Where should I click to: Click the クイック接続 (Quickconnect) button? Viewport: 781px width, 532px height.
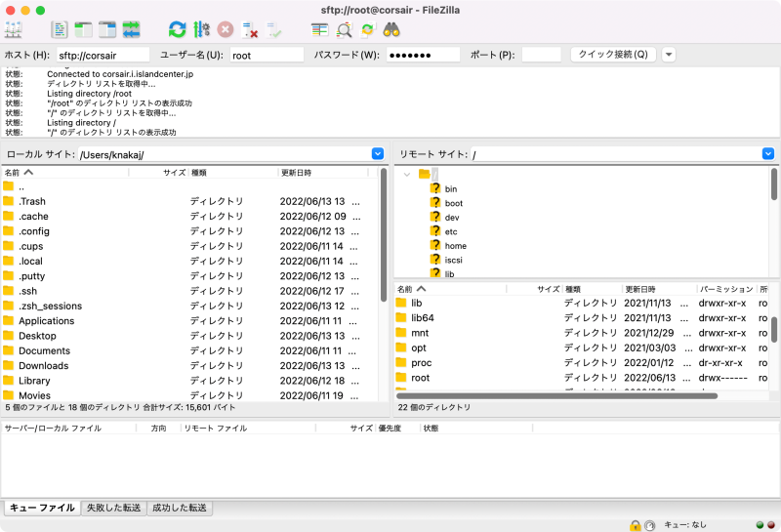613,55
